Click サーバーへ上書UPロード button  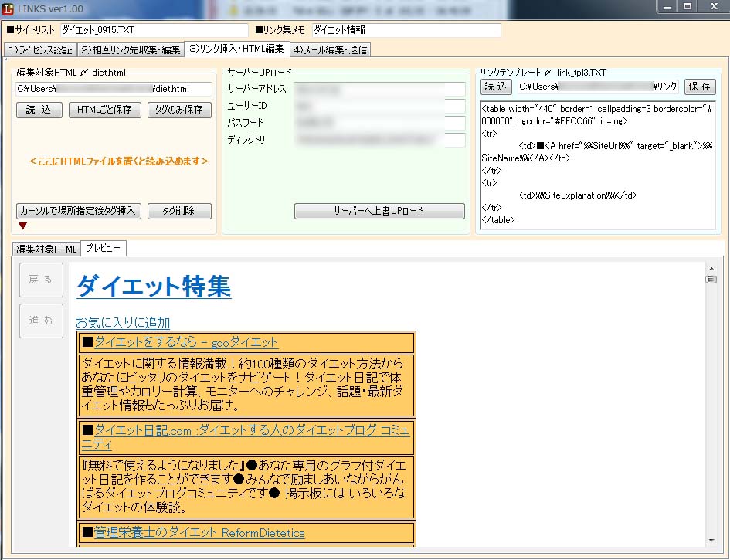(379, 211)
